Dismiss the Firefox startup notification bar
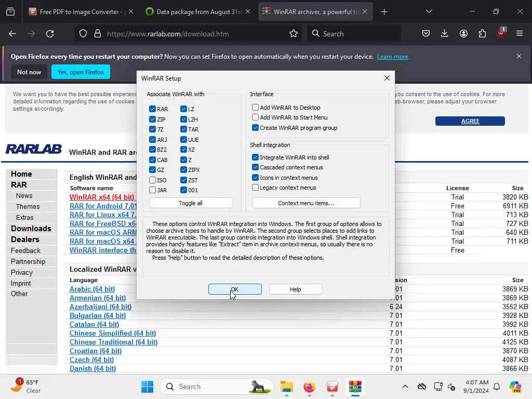 [x=519, y=56]
